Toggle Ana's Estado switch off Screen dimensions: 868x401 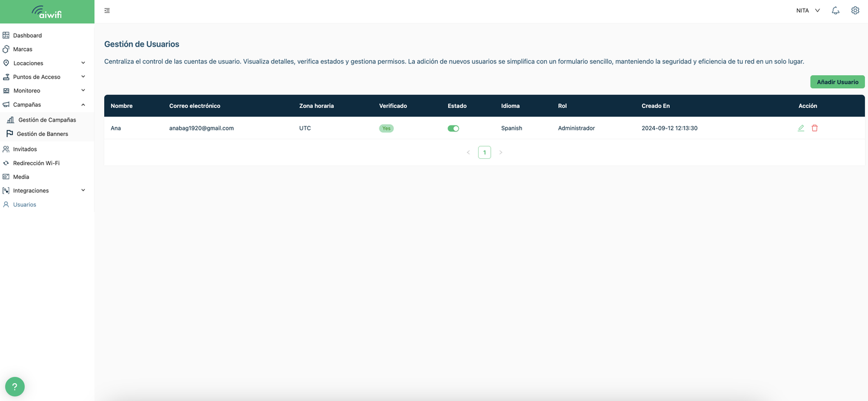click(x=453, y=128)
